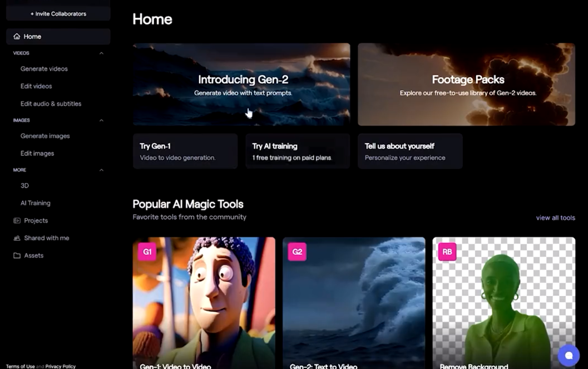Collapse the IMAGES section

(101, 120)
